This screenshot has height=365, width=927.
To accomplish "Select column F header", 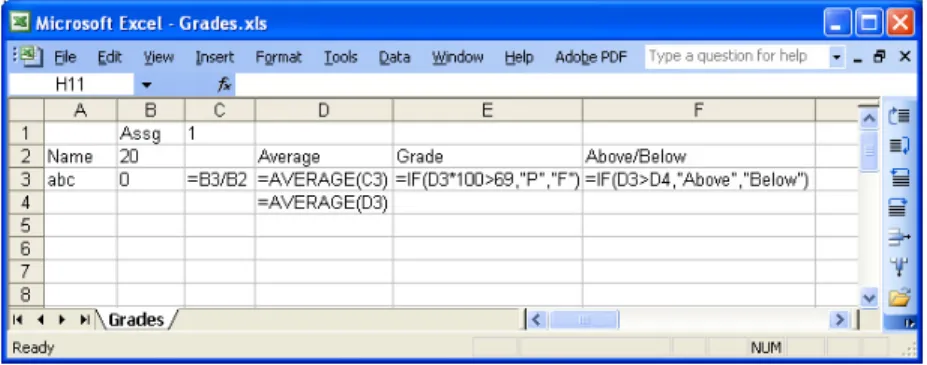I will (x=699, y=110).
